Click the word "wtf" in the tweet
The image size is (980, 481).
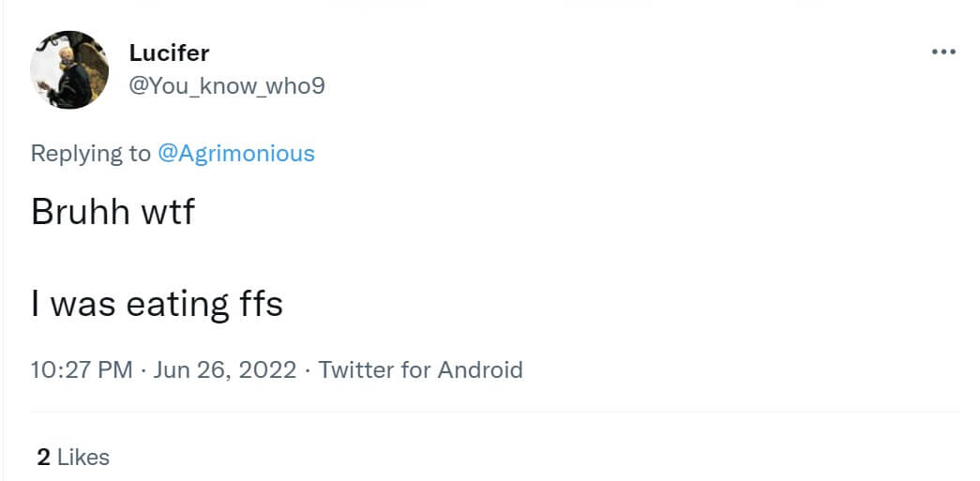pyautogui.click(x=167, y=212)
